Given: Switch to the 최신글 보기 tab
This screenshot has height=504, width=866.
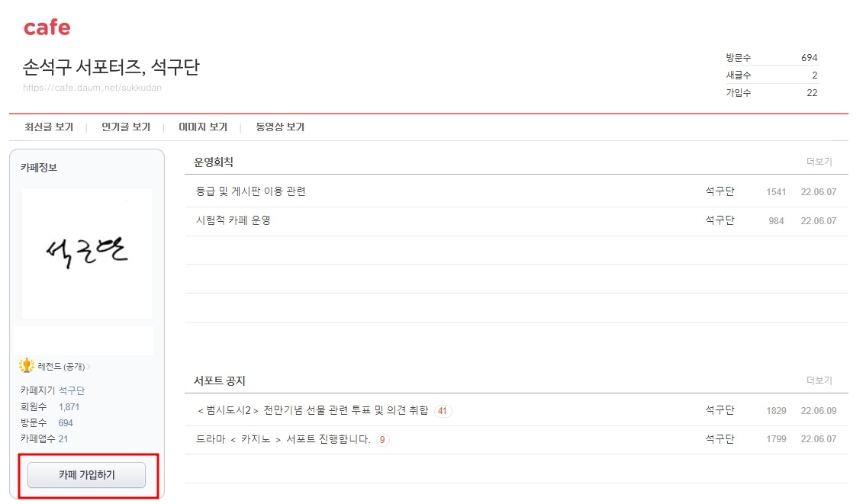Looking at the screenshot, I should click(48, 127).
